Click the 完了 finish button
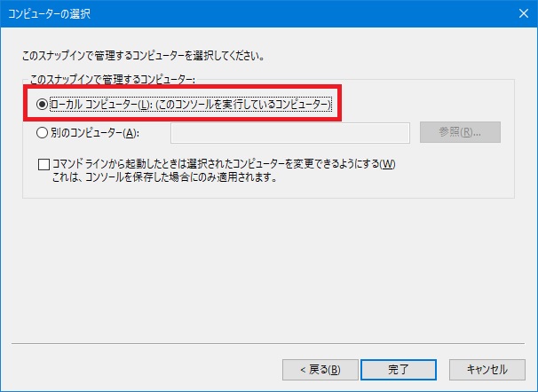This screenshot has height=392, width=538. point(399,369)
